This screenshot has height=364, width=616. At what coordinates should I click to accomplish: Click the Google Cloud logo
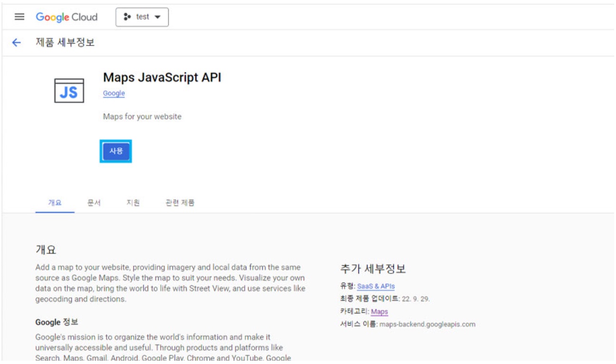click(66, 17)
